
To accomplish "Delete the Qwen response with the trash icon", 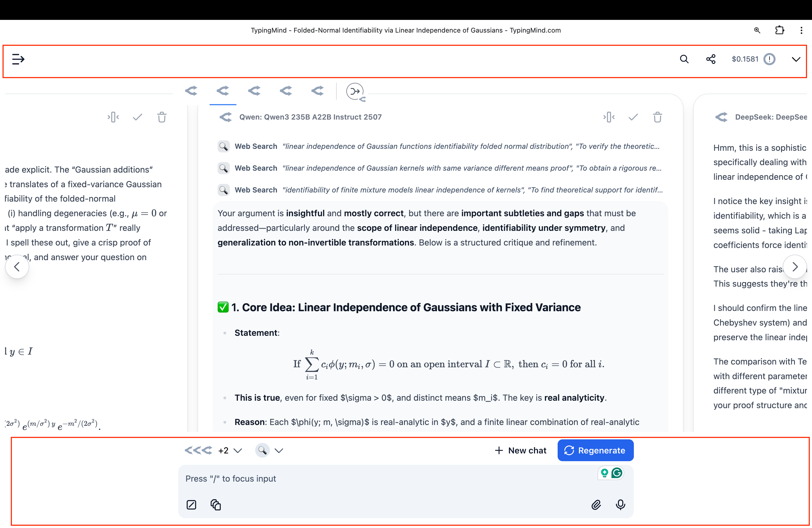I will (657, 117).
